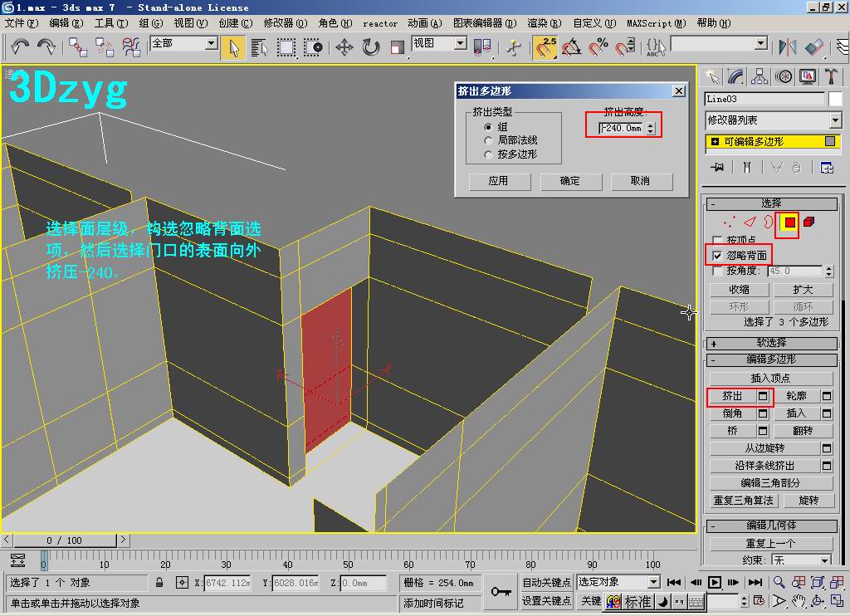Choose the 局部法线 extrusion type
Image resolution: width=850 pixels, height=616 pixels.
point(490,140)
